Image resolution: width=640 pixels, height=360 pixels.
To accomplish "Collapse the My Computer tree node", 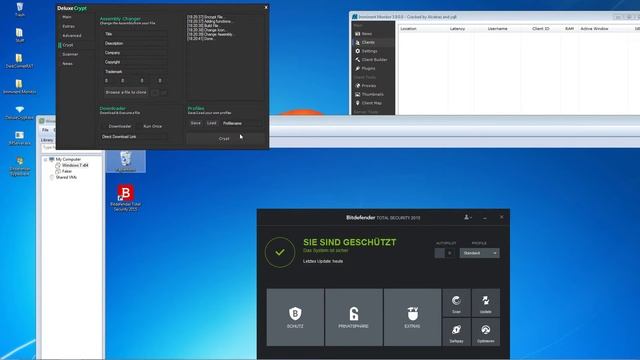I will click(46, 159).
